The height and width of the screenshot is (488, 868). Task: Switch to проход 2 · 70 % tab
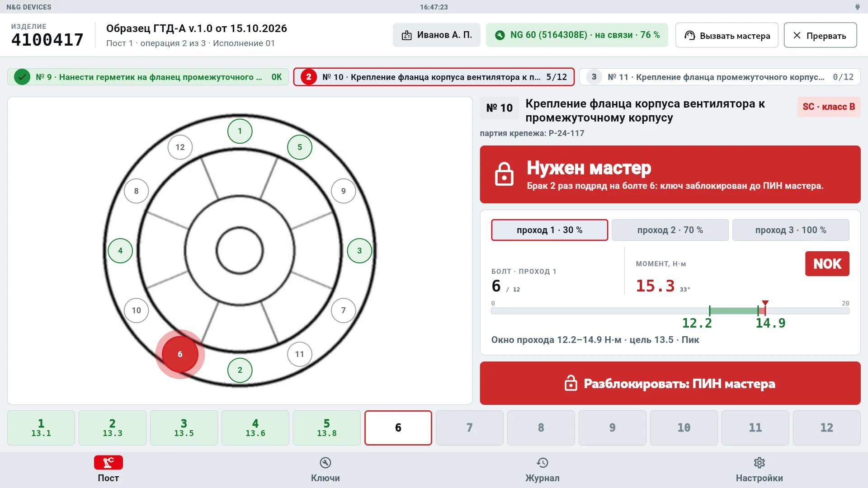[x=670, y=230]
